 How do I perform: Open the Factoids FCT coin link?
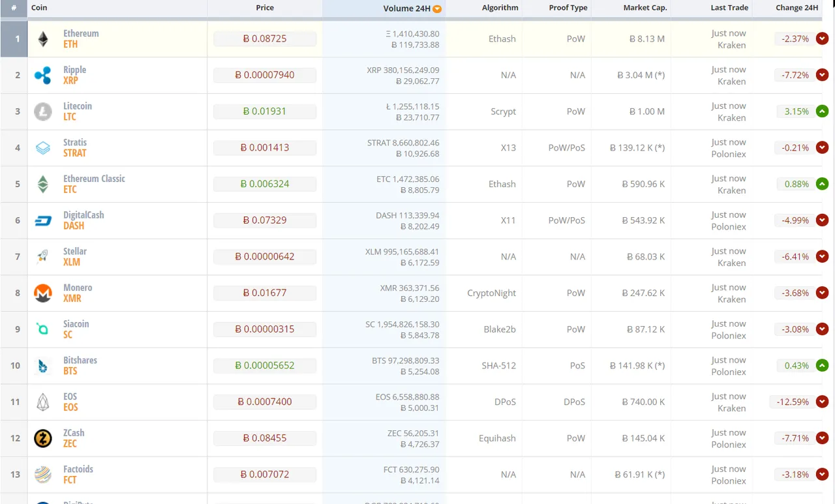78,475
